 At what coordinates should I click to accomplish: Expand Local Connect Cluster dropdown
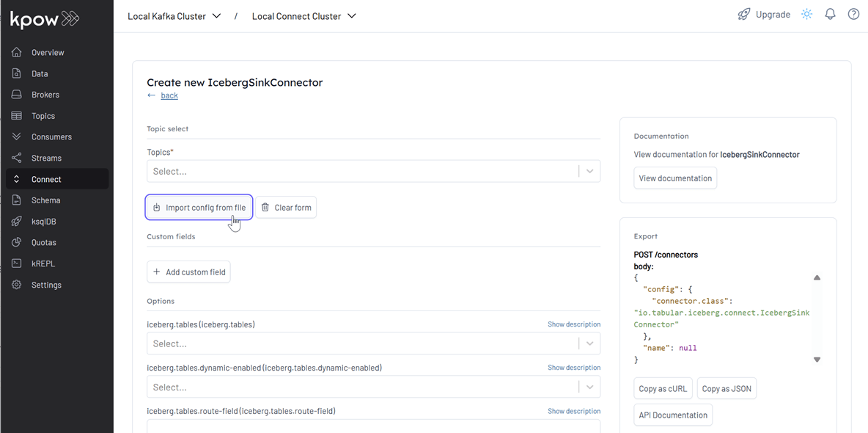(351, 16)
